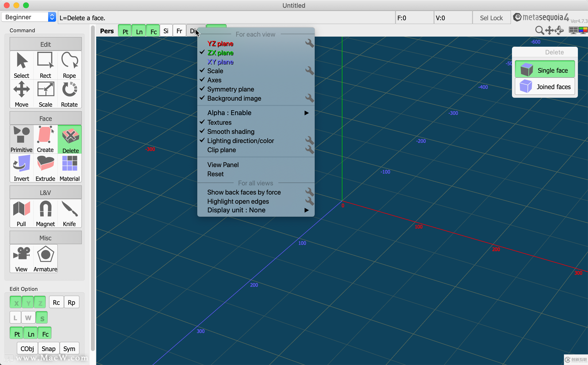This screenshot has width=588, height=365.
Task: Open the Beginner mode dropdown
Action: [x=29, y=17]
